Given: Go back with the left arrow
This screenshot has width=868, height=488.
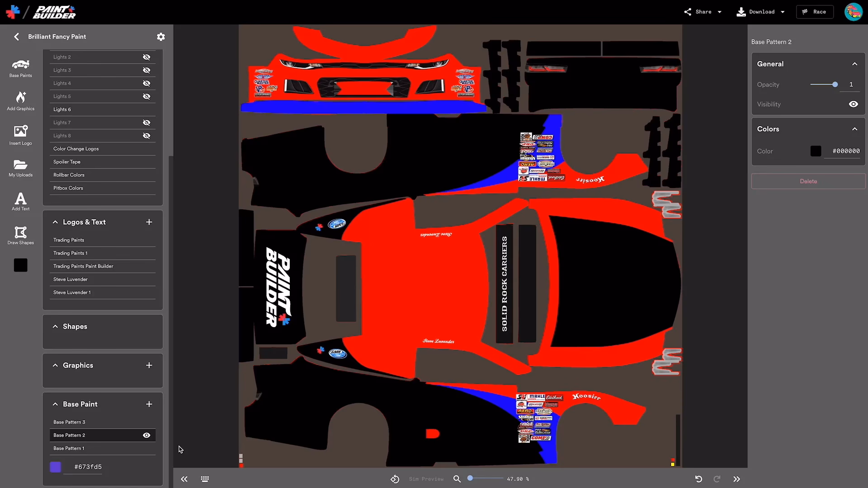Looking at the screenshot, I should (16, 37).
